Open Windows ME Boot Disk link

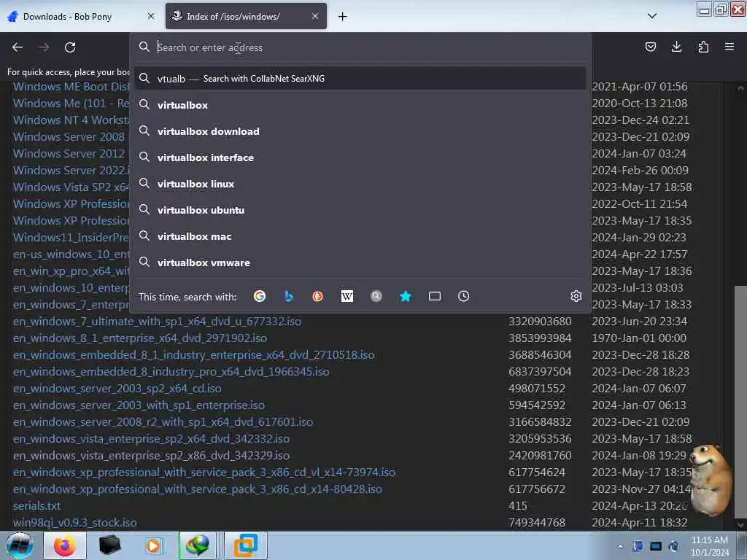(71, 87)
